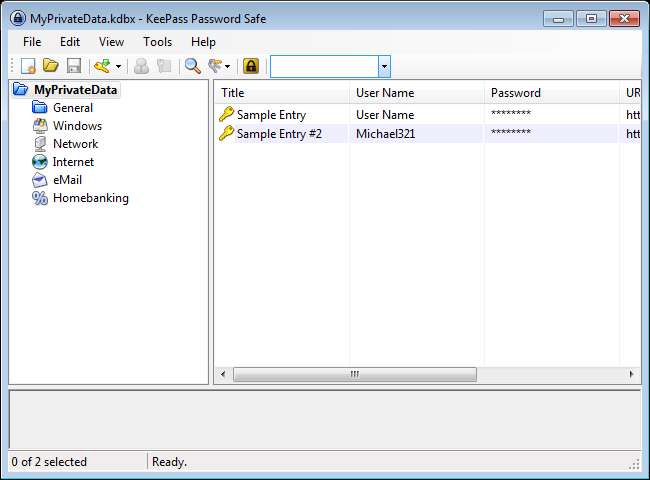Screen dimensions: 650x480
Task: Open a database with the folder icon
Action: 51,65
